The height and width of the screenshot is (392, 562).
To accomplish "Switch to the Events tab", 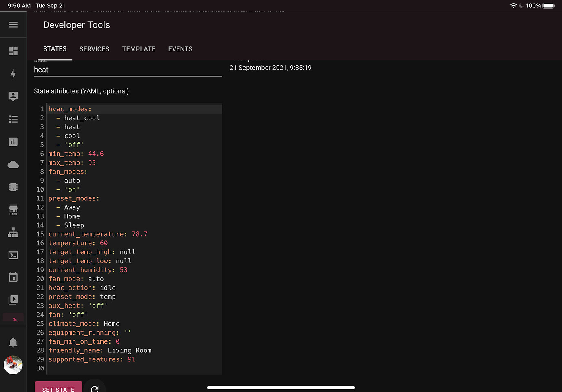I will pos(180,49).
